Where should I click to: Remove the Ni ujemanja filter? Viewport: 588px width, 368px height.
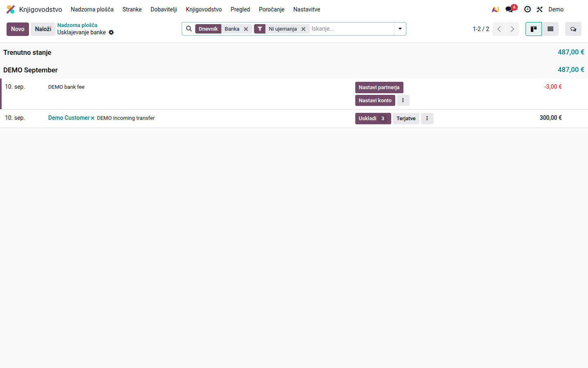tap(303, 29)
